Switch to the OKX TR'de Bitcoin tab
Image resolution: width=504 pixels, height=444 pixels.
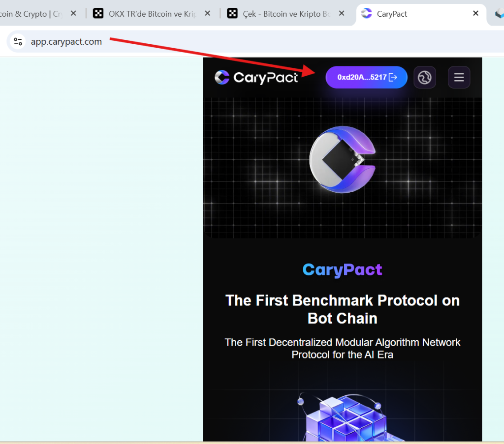pyautogui.click(x=152, y=14)
